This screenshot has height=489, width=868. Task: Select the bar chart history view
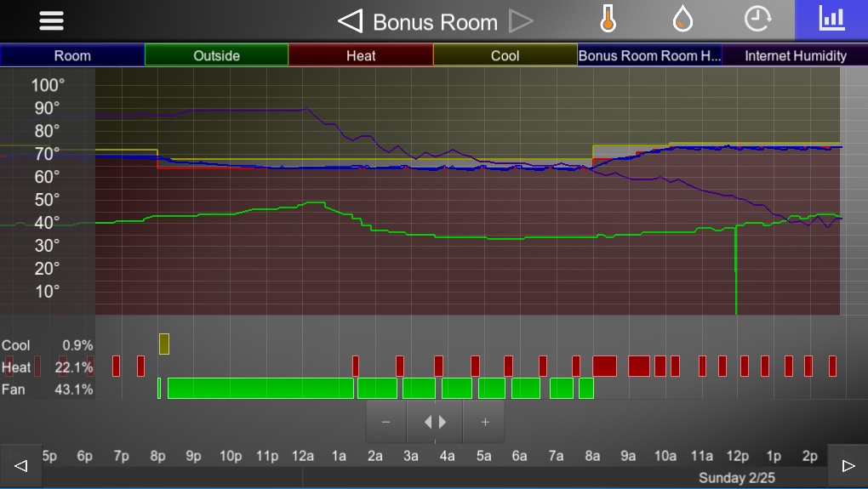click(x=831, y=20)
